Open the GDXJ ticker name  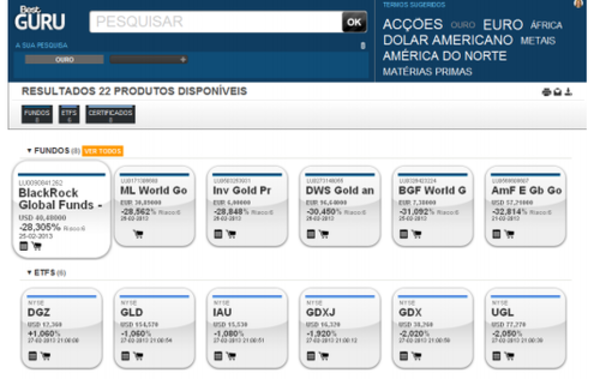(321, 312)
